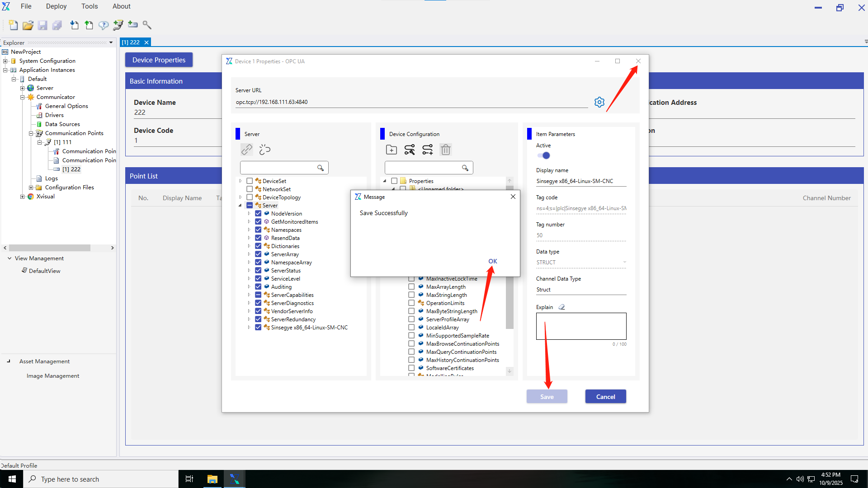Open the Tools menu
Image resolution: width=868 pixels, height=488 pixels.
89,6
